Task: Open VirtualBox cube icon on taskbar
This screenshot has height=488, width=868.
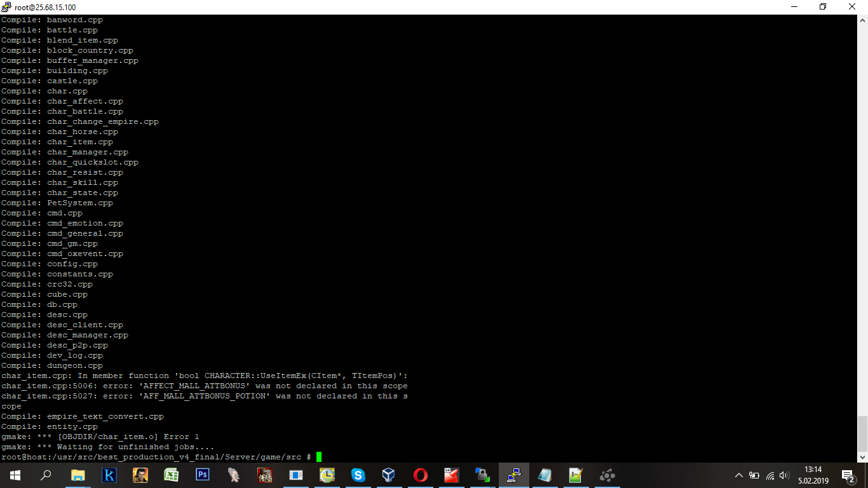Action: tap(389, 475)
